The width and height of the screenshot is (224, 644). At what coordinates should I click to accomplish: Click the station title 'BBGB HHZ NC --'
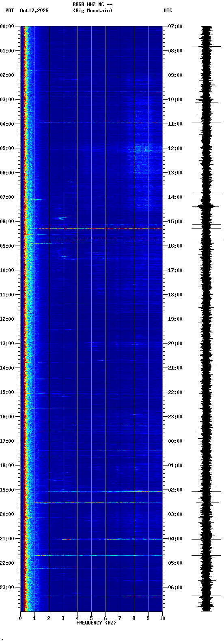click(93, 4)
